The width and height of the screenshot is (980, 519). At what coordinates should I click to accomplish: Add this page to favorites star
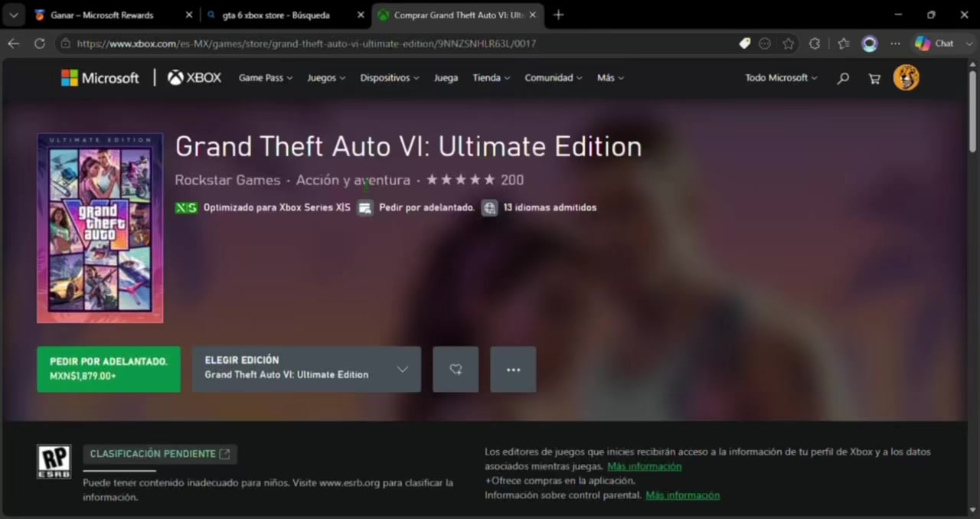pos(788,44)
